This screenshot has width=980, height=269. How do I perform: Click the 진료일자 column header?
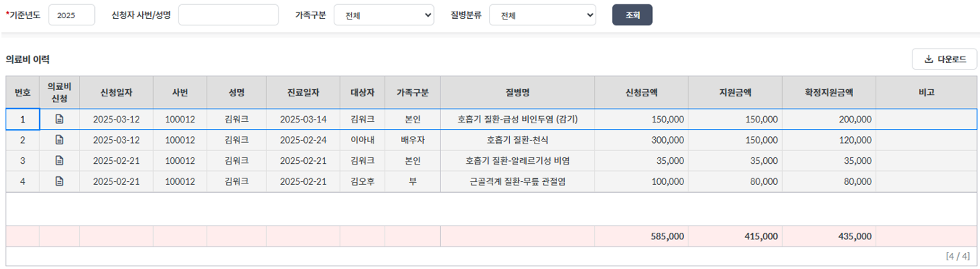pyautogui.click(x=302, y=92)
